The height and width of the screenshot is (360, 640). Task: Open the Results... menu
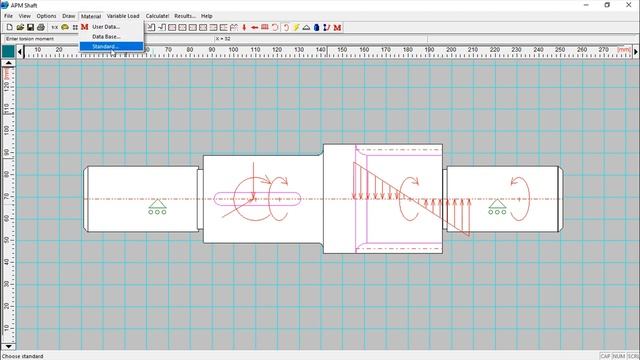point(184,16)
